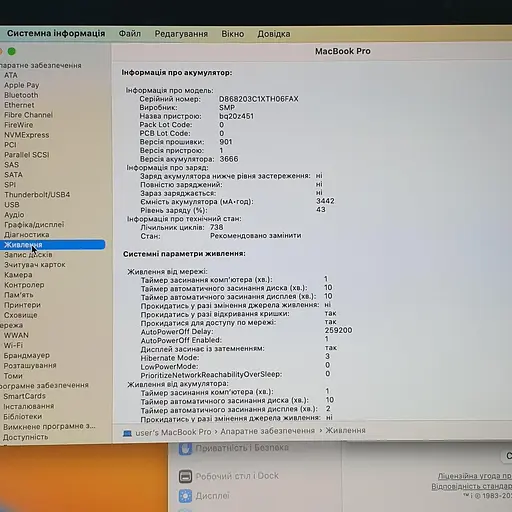The height and width of the screenshot is (512, 512).
Task: Click cycle count value 738
Action: (217, 227)
